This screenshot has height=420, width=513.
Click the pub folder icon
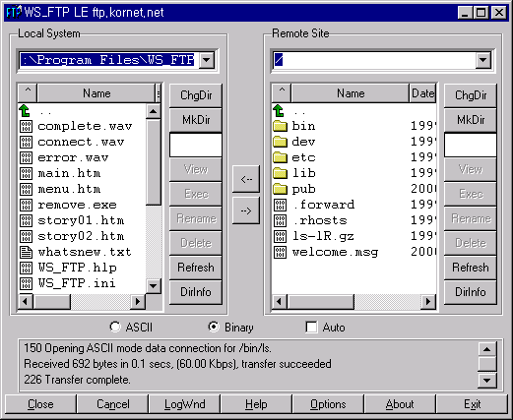pos(280,189)
